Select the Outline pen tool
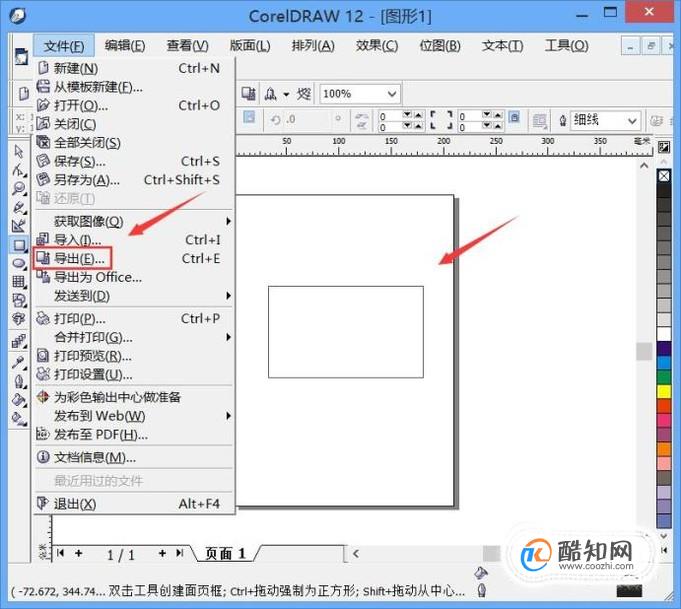Viewport: 681px width, 609px height. coord(18,381)
